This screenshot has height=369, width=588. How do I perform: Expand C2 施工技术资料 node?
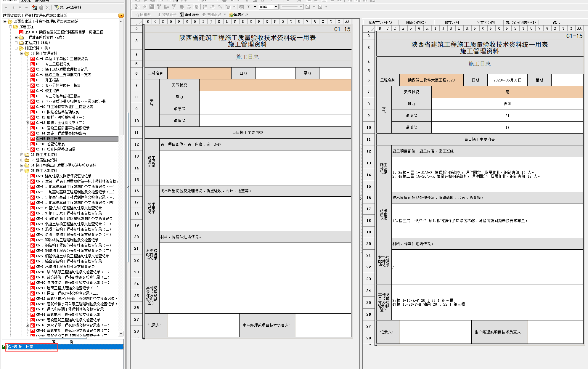22,155
